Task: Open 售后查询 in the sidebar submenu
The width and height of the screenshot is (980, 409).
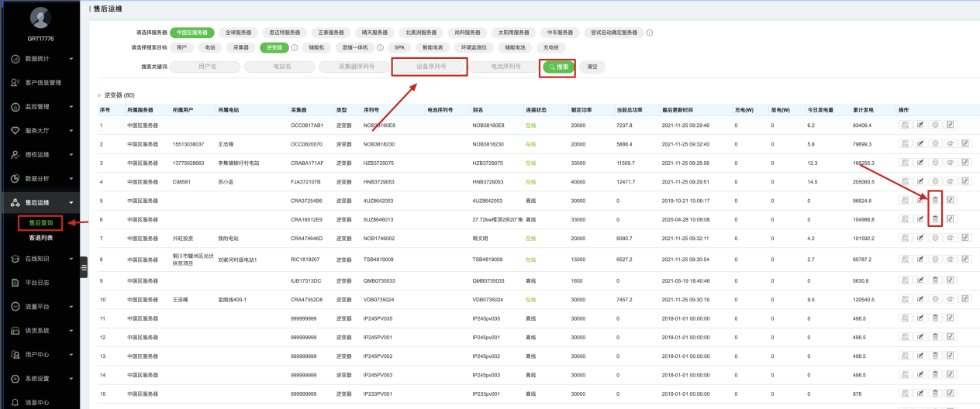Action: [x=40, y=223]
